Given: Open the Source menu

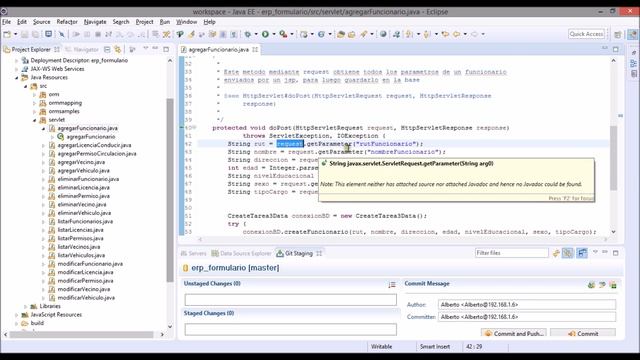Looking at the screenshot, I should pos(42,22).
